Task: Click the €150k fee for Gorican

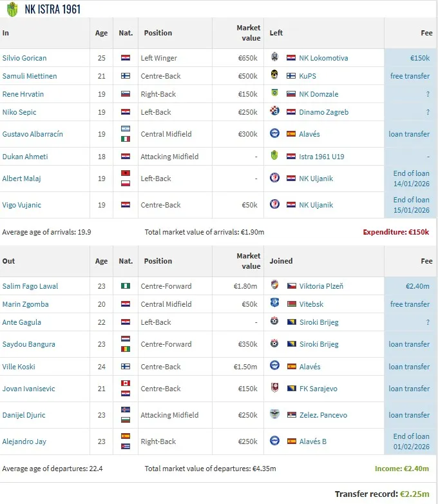Action: [419, 58]
